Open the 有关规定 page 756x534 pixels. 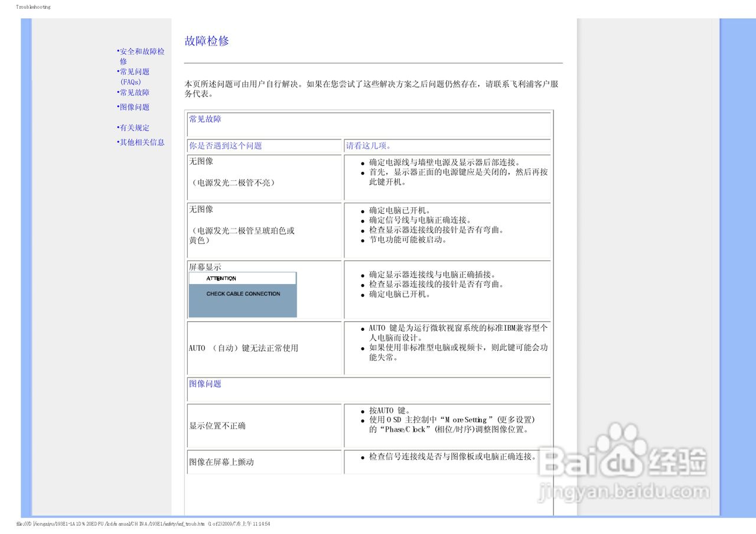coord(134,128)
